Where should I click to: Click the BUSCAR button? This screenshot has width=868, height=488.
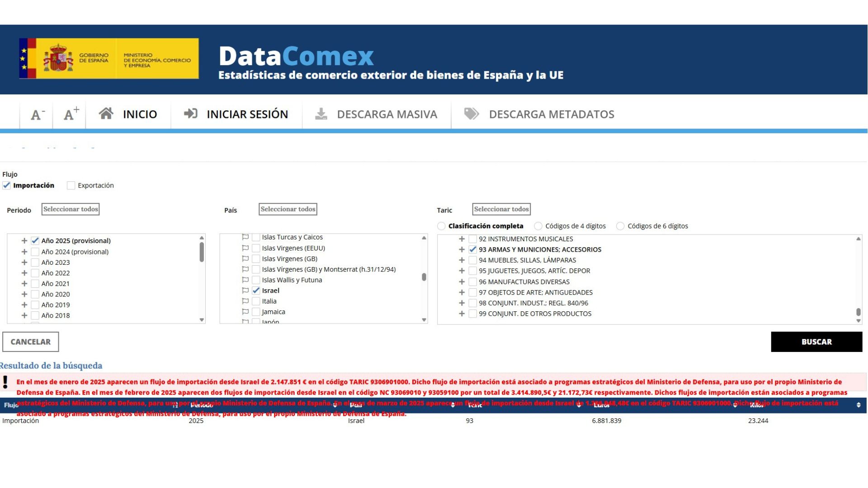(816, 342)
